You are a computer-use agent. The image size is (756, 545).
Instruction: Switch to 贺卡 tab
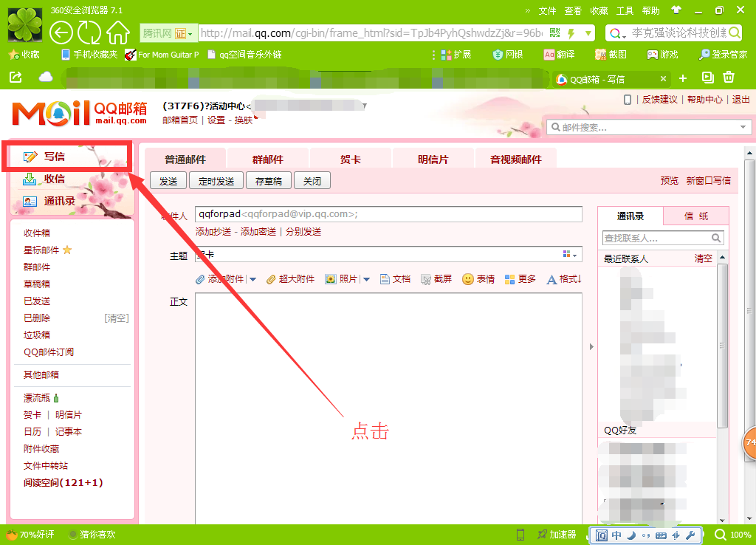coord(351,160)
